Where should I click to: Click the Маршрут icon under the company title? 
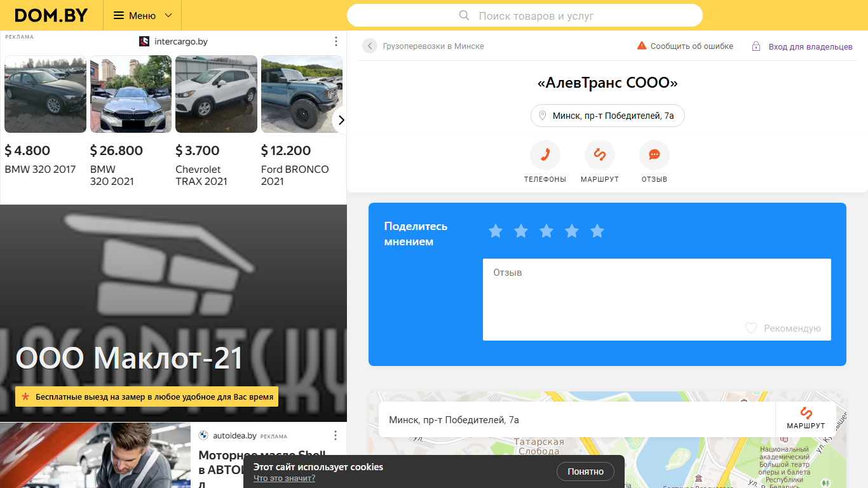(600, 154)
